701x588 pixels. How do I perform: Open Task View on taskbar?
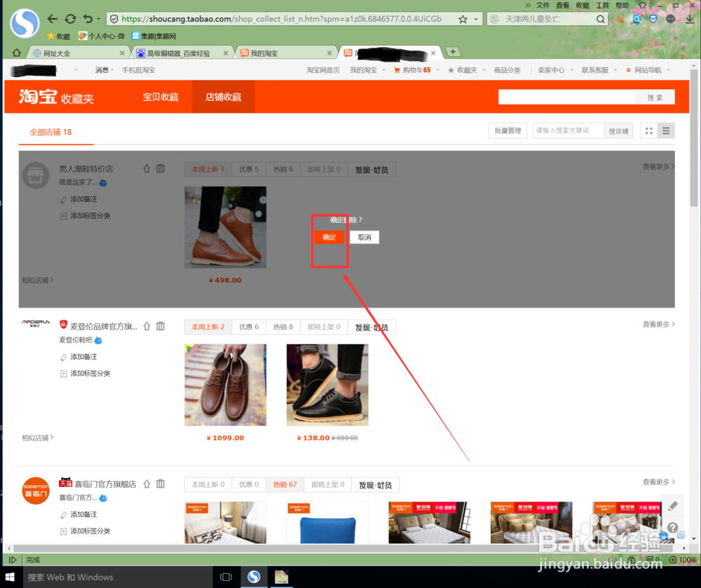pyautogui.click(x=226, y=577)
